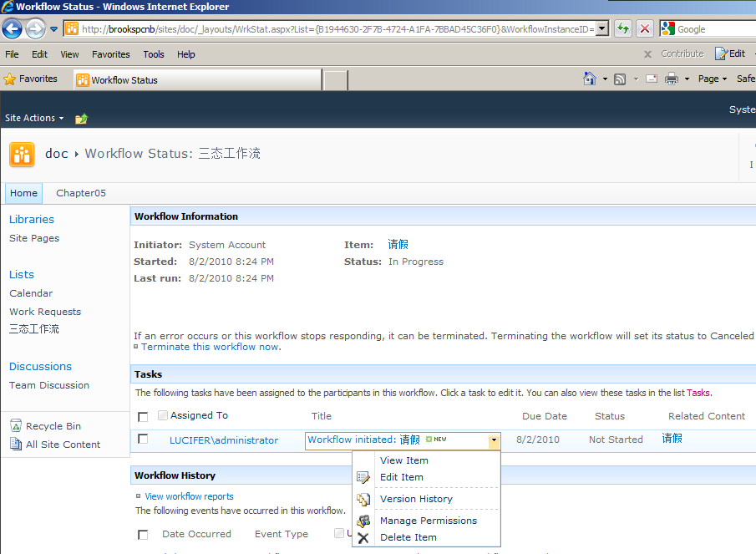The height and width of the screenshot is (554, 756).
Task: Click the Google search provider icon
Action: click(x=667, y=29)
